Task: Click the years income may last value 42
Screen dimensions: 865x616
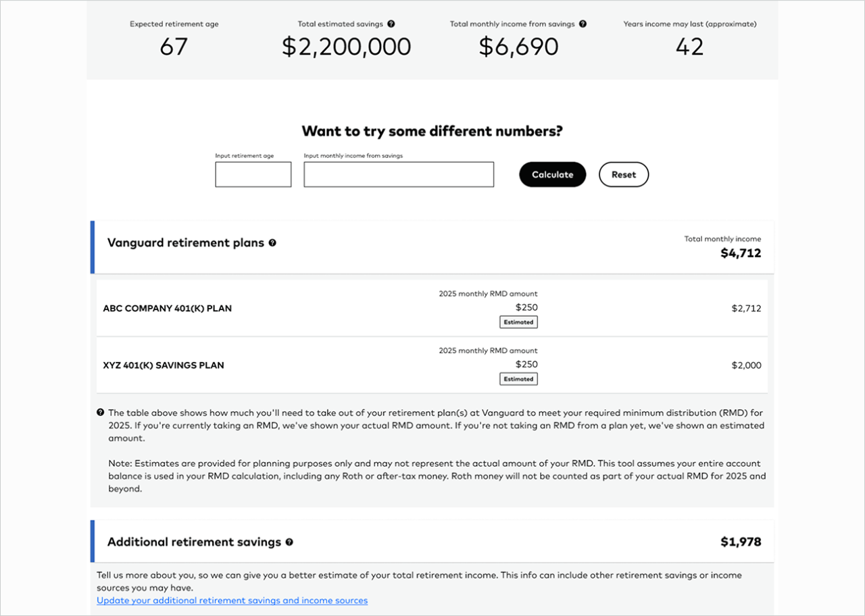Action: tap(690, 47)
